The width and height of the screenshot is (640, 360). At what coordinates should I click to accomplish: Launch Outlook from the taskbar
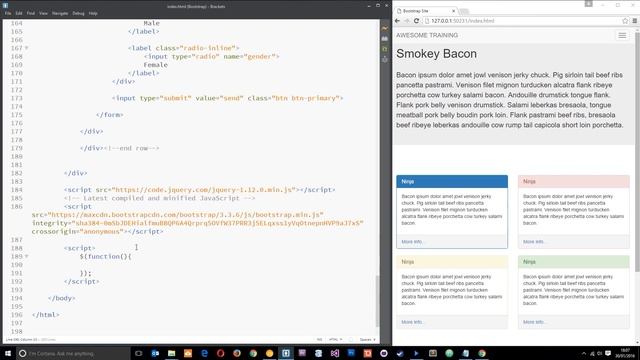[155, 353]
